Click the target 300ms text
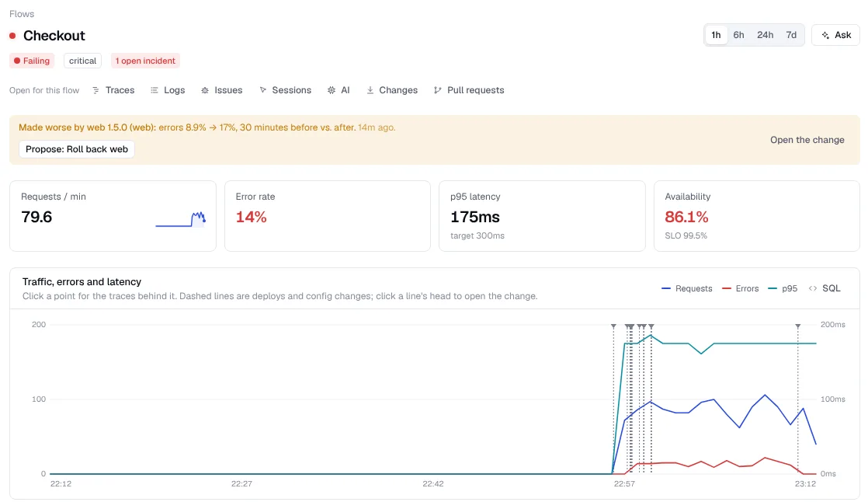Image resolution: width=868 pixels, height=502 pixels. (477, 235)
